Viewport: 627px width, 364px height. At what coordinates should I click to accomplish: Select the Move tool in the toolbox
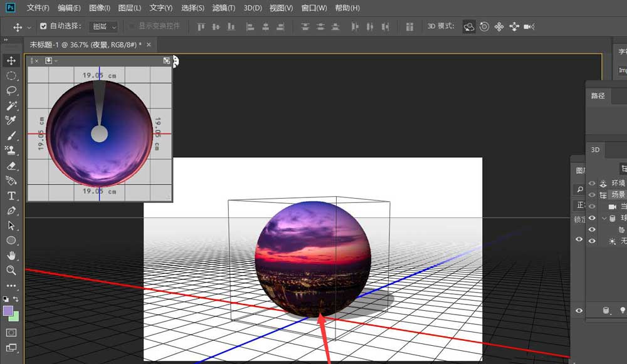point(11,60)
